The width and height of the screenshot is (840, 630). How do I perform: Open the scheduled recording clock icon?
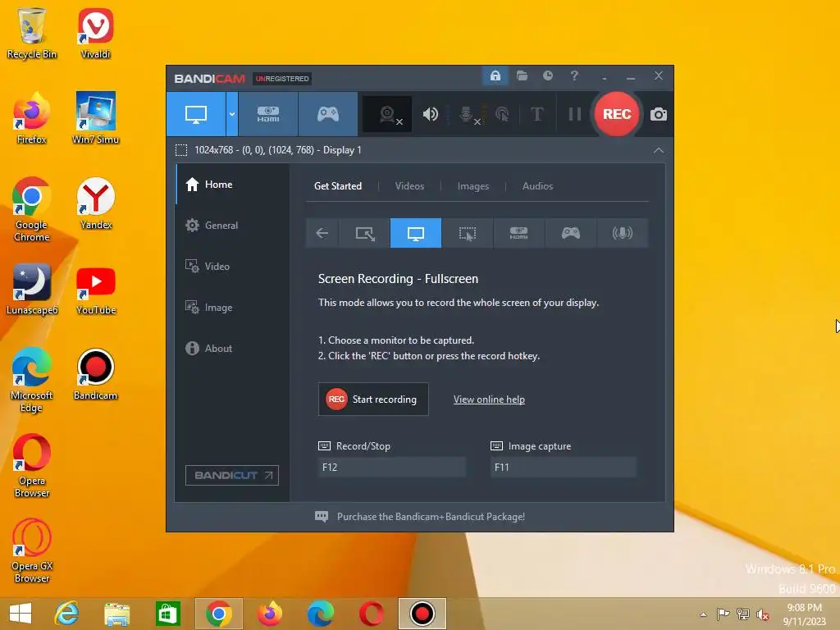pyautogui.click(x=547, y=76)
